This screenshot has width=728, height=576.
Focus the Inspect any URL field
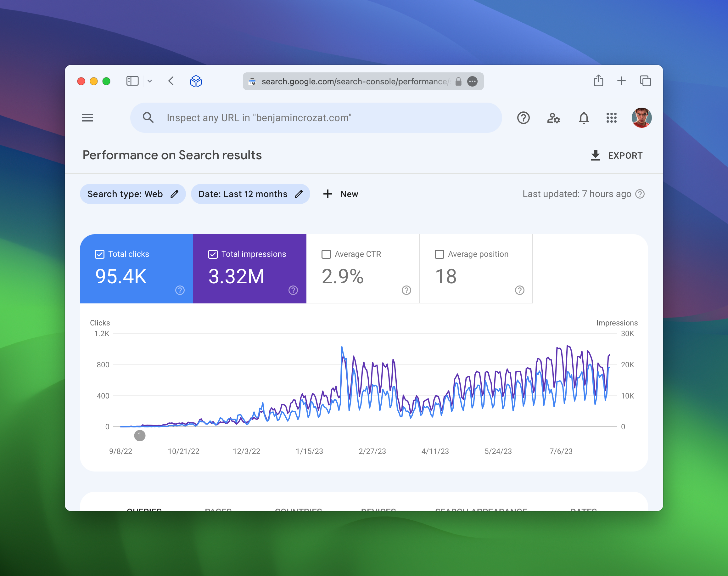click(316, 118)
